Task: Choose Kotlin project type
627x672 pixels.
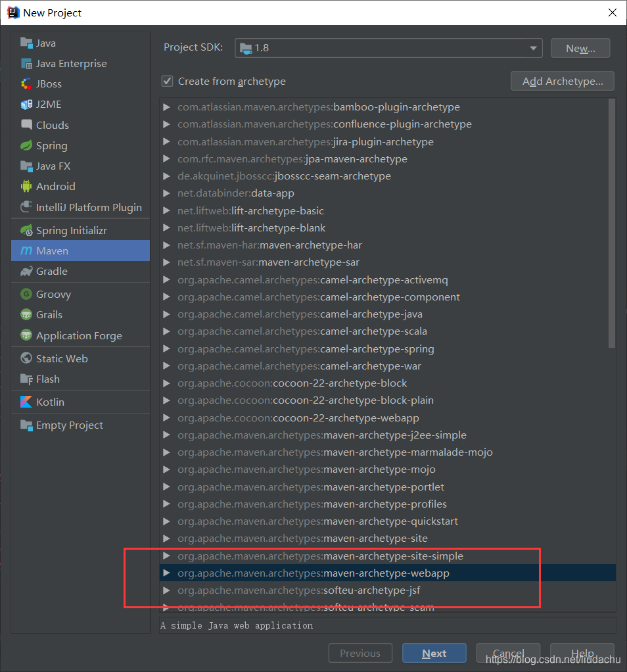Action: pyautogui.click(x=81, y=402)
